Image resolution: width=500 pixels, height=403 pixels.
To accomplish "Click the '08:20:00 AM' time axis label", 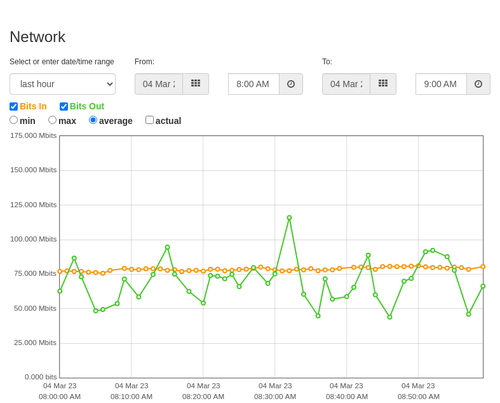I will point(203,397).
